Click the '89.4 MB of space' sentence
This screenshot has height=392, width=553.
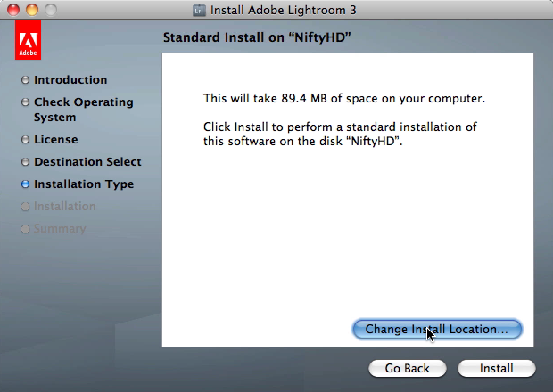344,98
